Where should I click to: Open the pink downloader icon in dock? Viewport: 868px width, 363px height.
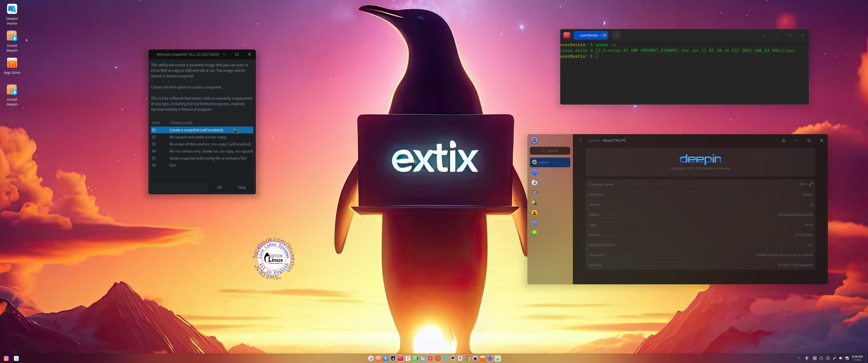click(430, 358)
